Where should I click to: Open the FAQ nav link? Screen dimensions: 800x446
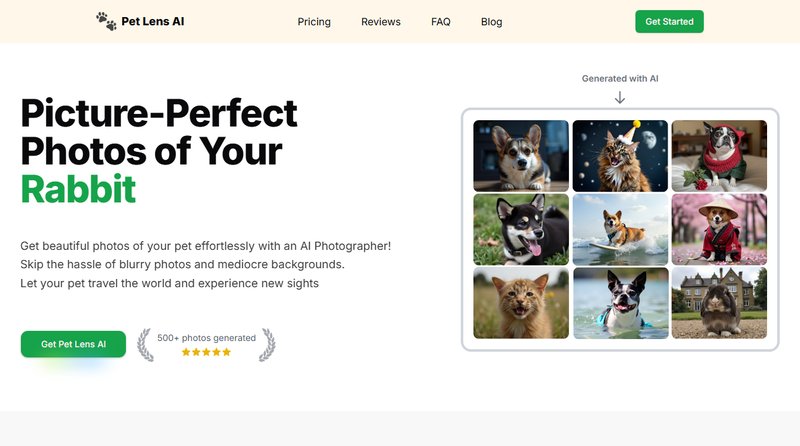(x=441, y=22)
